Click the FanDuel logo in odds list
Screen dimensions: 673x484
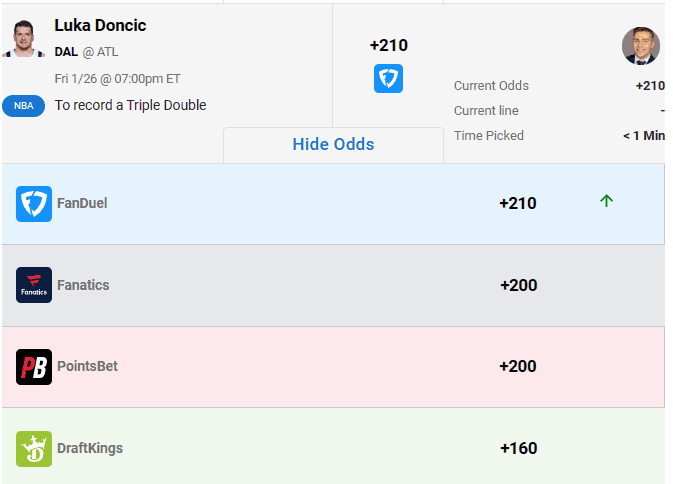34,204
